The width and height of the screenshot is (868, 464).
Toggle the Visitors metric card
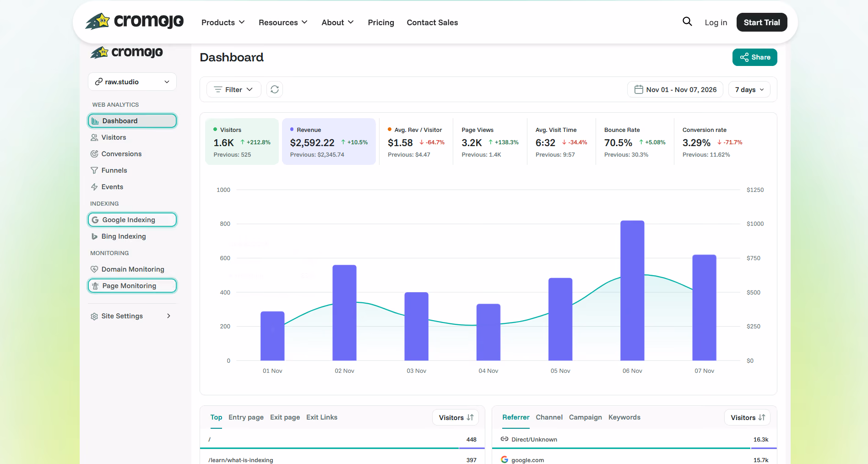[x=242, y=142]
